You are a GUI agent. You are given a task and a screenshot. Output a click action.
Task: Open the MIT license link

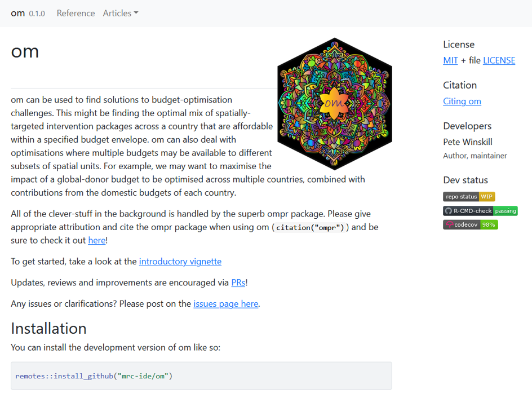pos(450,60)
